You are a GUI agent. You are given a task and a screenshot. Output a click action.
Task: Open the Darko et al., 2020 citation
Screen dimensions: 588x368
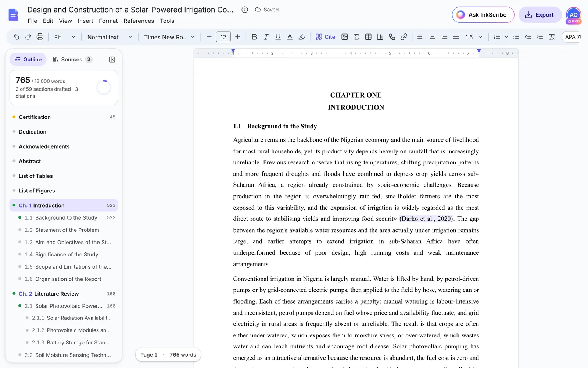point(427,219)
